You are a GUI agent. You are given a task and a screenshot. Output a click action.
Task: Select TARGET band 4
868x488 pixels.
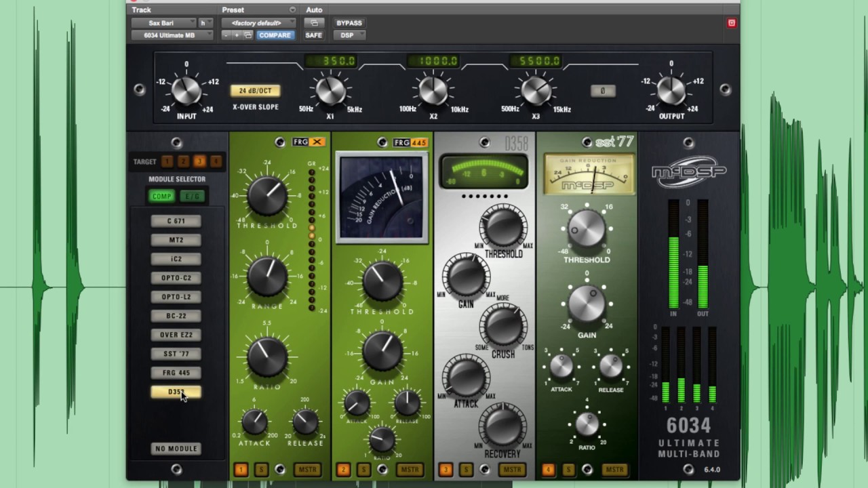click(216, 161)
